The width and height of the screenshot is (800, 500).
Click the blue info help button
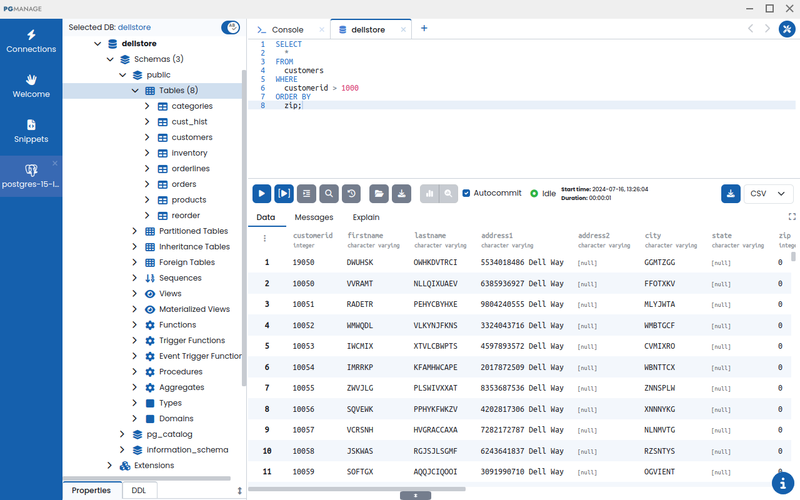tap(783, 482)
